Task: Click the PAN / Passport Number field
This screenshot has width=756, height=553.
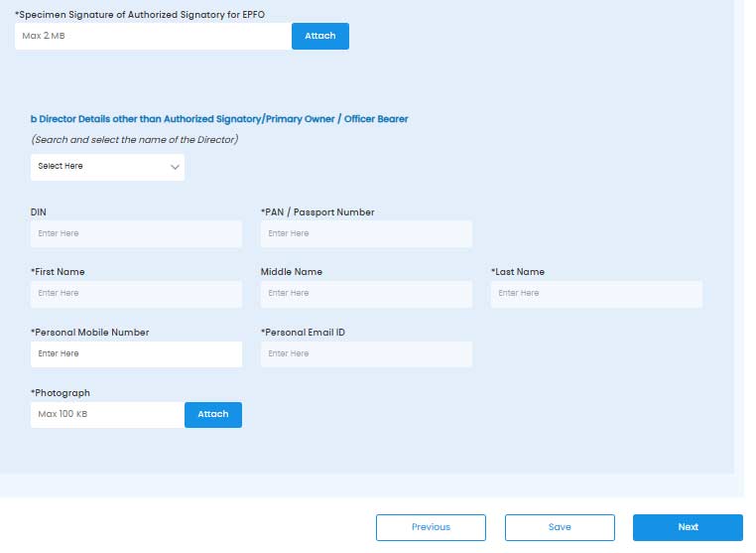Action: (x=366, y=233)
